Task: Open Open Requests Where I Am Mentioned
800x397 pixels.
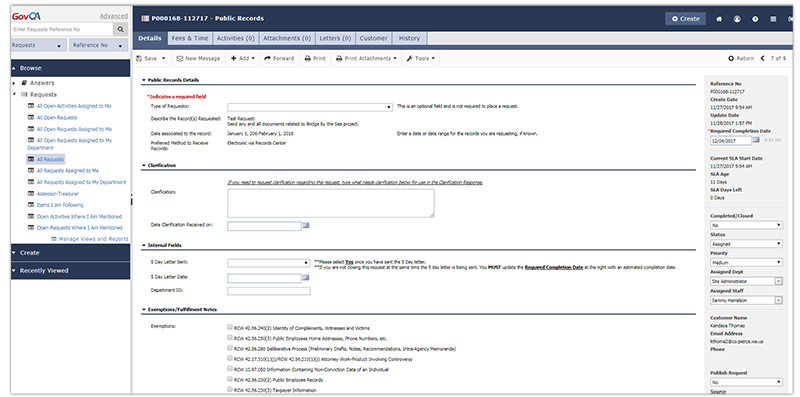Action: 80,228
